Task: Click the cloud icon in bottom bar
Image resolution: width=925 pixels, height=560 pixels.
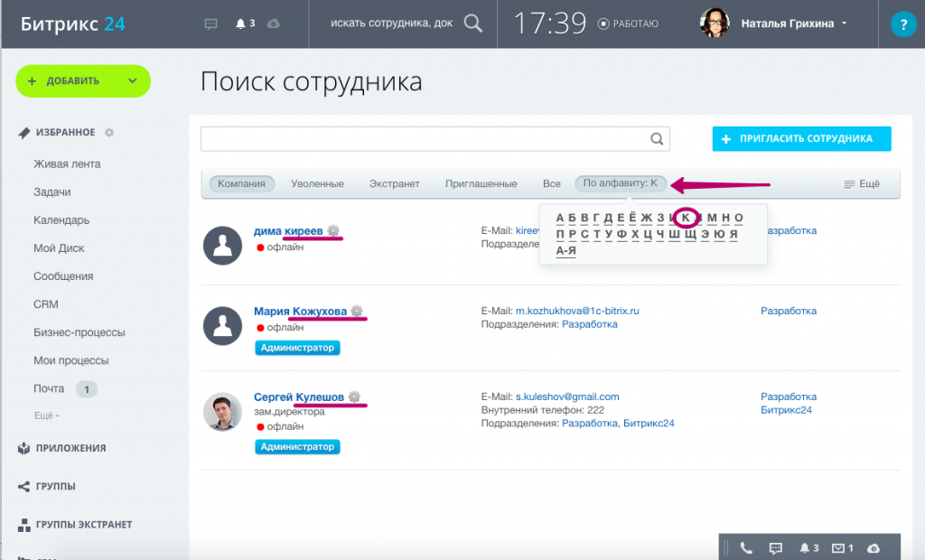Action: 874,548
